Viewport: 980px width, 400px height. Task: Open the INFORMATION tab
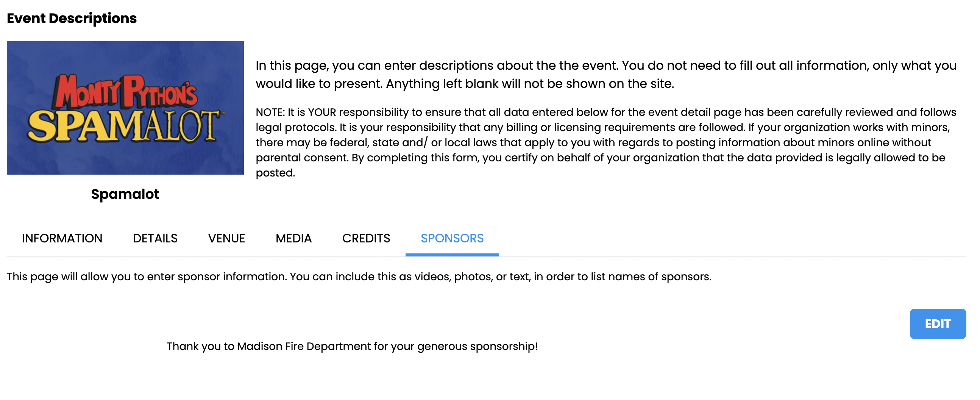click(x=62, y=238)
